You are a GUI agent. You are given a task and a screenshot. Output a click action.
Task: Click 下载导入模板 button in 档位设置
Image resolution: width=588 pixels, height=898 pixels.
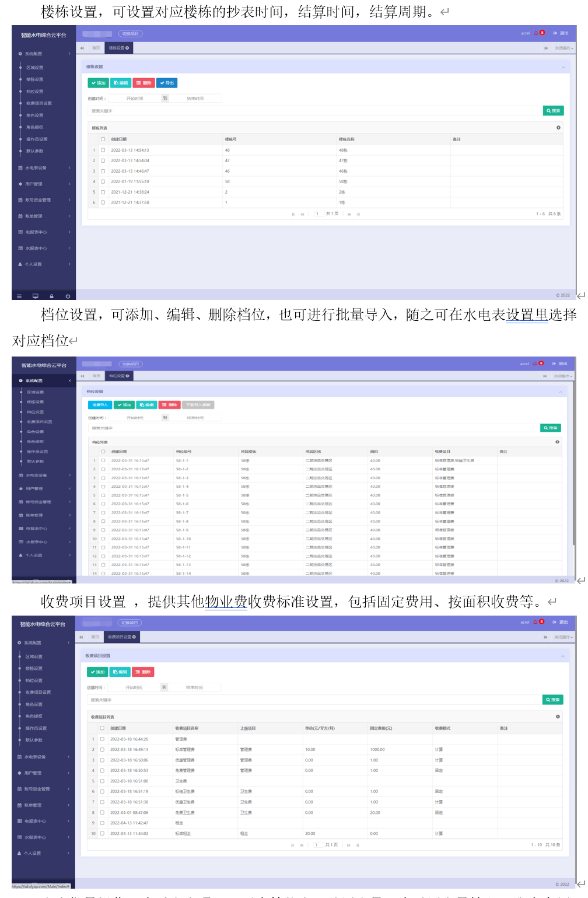[x=198, y=405]
